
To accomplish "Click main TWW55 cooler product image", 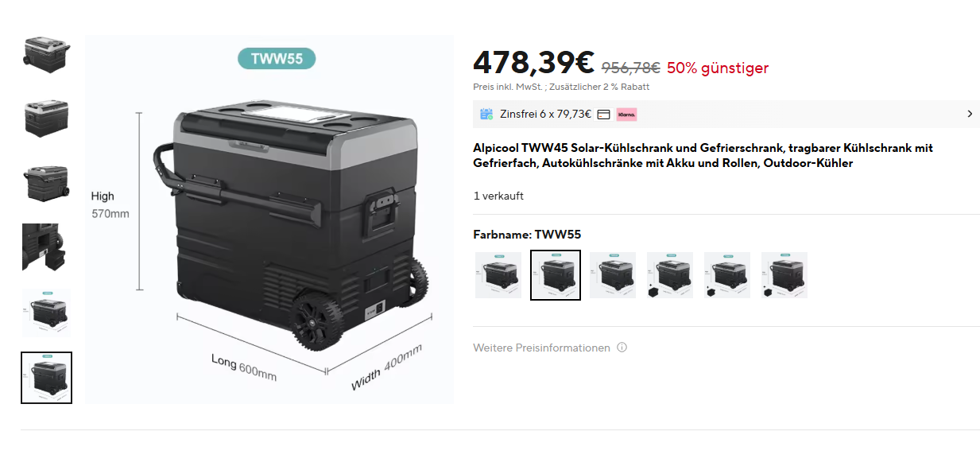I will 269,220.
